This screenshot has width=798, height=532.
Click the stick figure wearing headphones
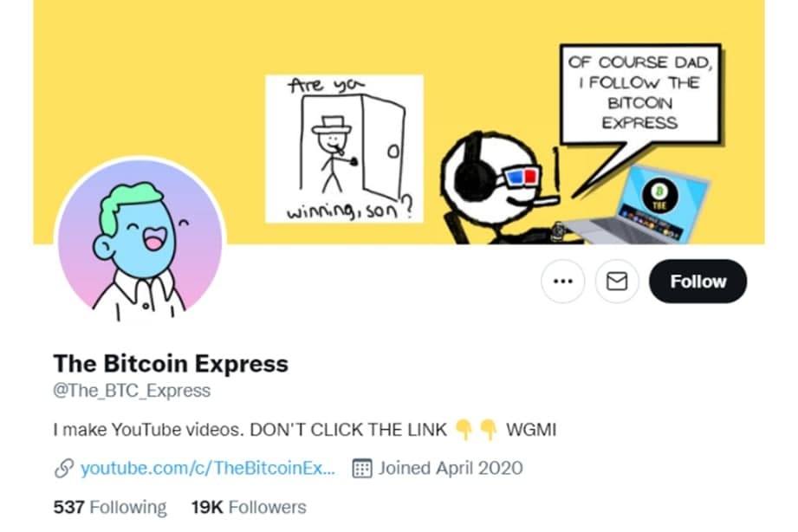(502, 188)
